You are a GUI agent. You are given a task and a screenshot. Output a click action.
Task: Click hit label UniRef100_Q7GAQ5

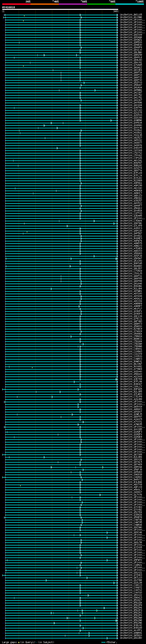[131, 65]
